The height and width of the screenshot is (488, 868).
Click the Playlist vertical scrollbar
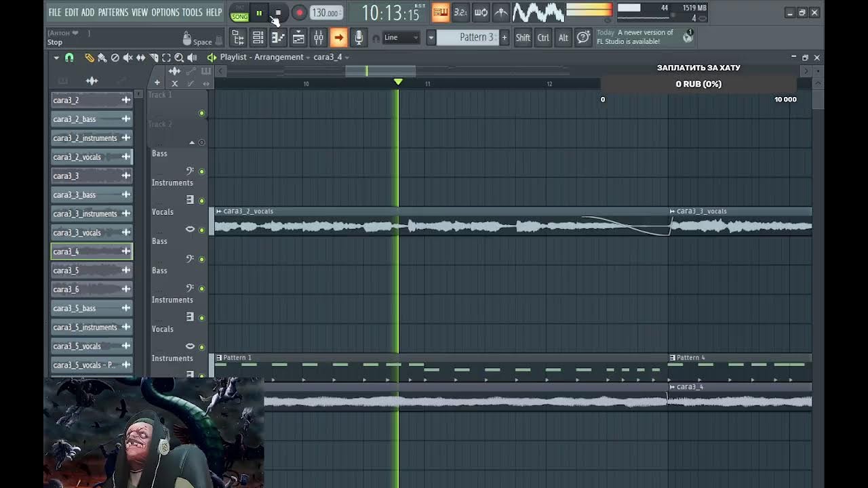[818, 98]
